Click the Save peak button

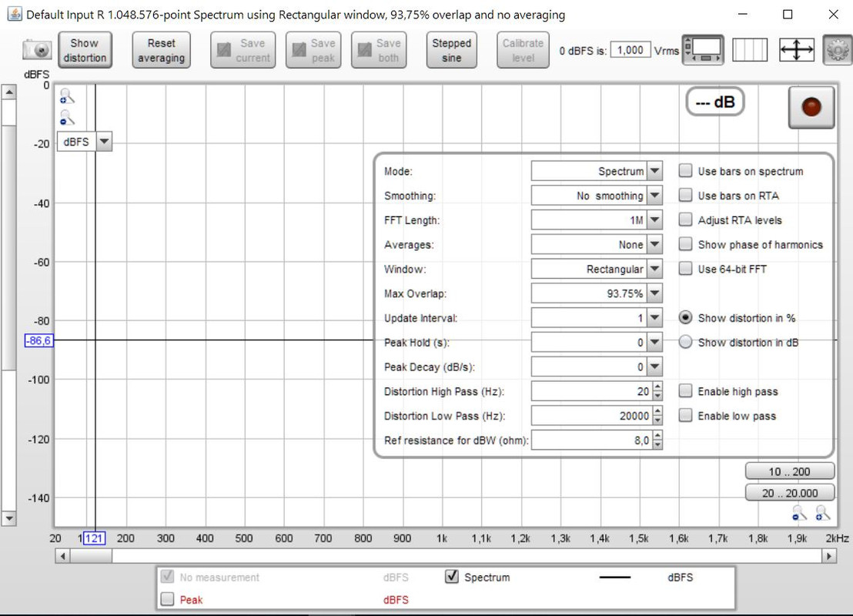tap(313, 50)
